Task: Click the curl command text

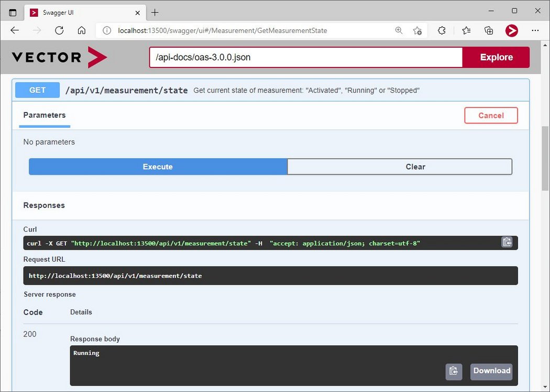Action: pos(223,243)
